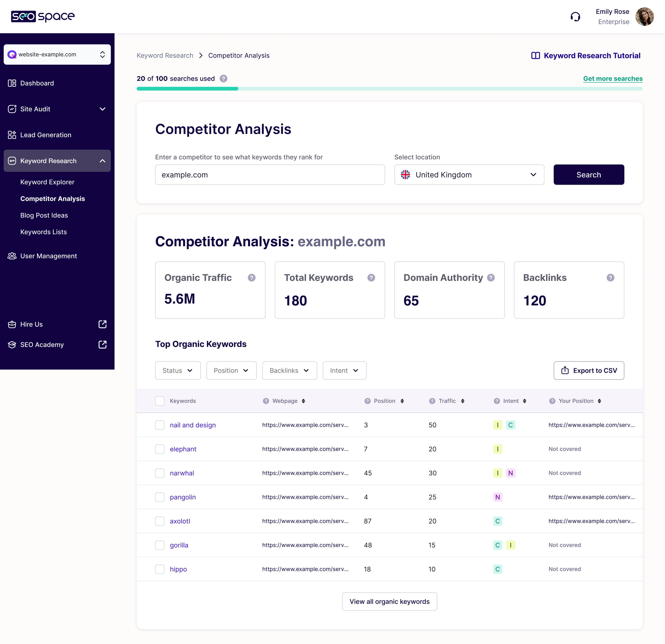Collapse the Keyword Research section chevron

(x=102, y=161)
